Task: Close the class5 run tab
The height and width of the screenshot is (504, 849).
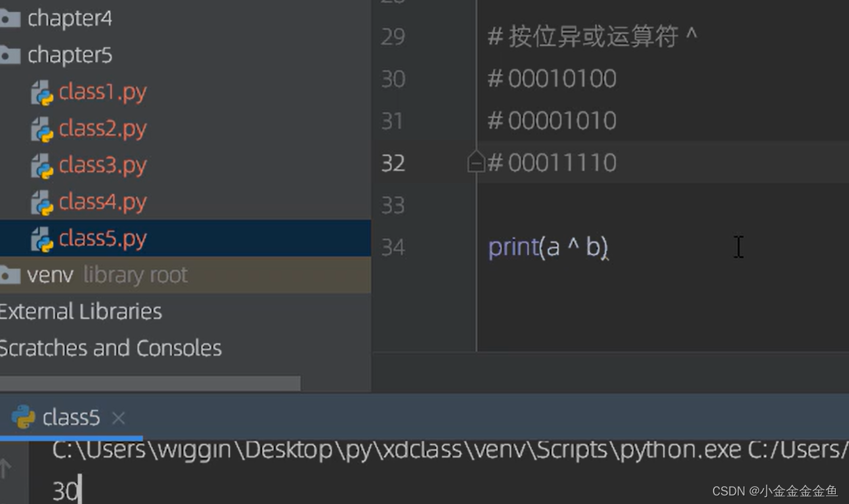Action: click(x=118, y=417)
